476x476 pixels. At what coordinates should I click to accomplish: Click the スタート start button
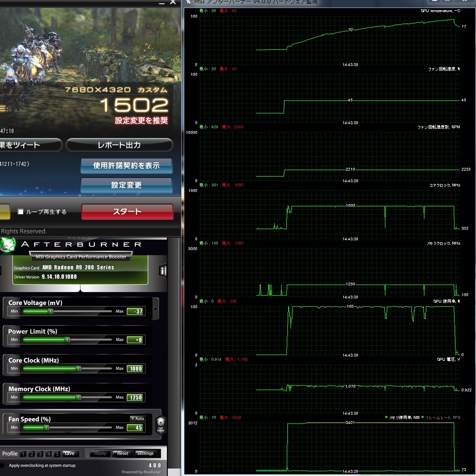click(x=127, y=212)
